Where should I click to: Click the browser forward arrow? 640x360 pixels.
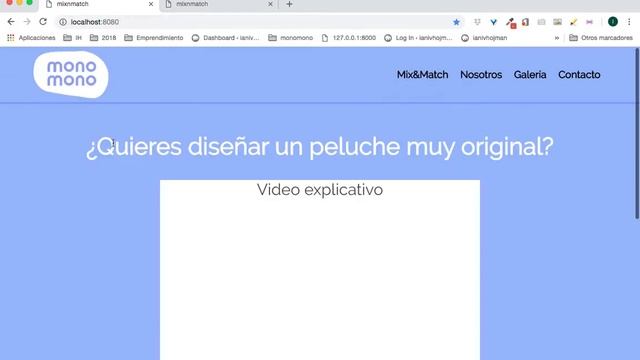point(27,22)
